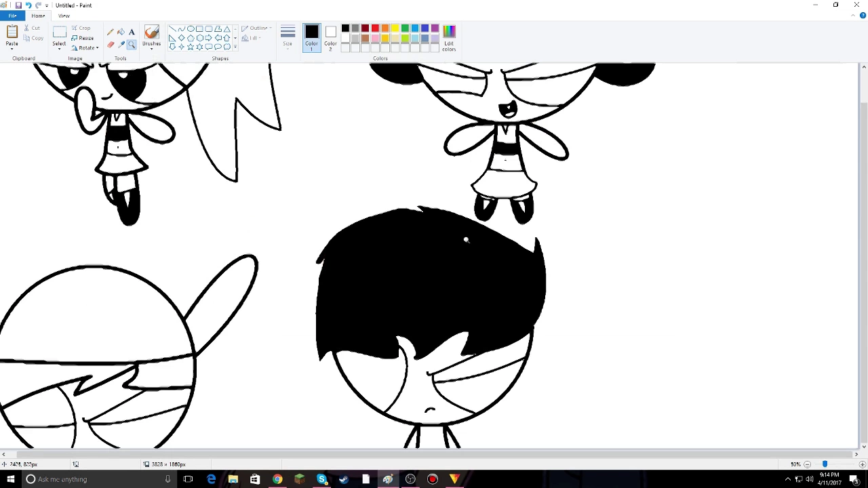Click the Crop button
Image resolution: width=868 pixels, height=488 pixels.
tap(81, 28)
